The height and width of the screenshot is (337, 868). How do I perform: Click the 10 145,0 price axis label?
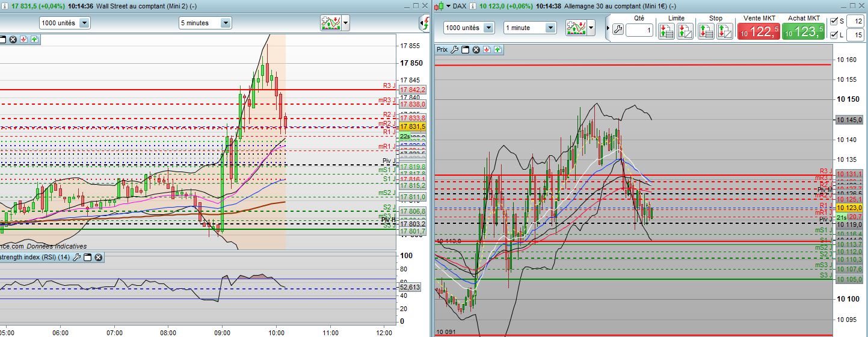pos(848,120)
